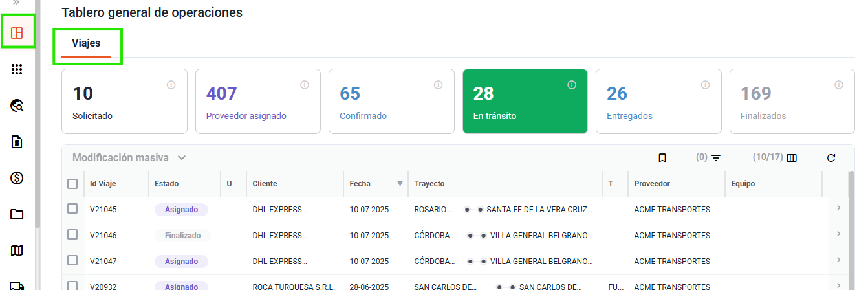Expand row V21045 with right chevron

(838, 208)
